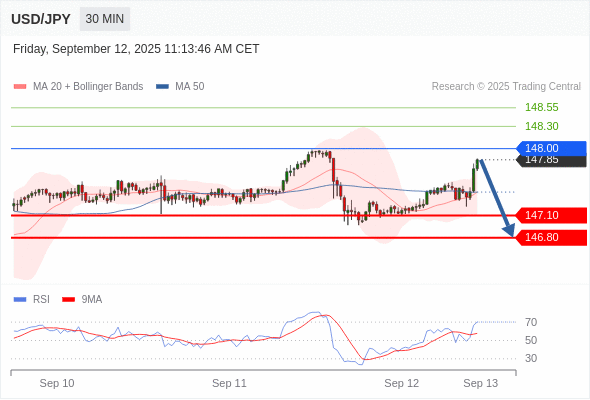Toggle the RSI legend item
Screen dimensions: 590x400
[x=32, y=300]
